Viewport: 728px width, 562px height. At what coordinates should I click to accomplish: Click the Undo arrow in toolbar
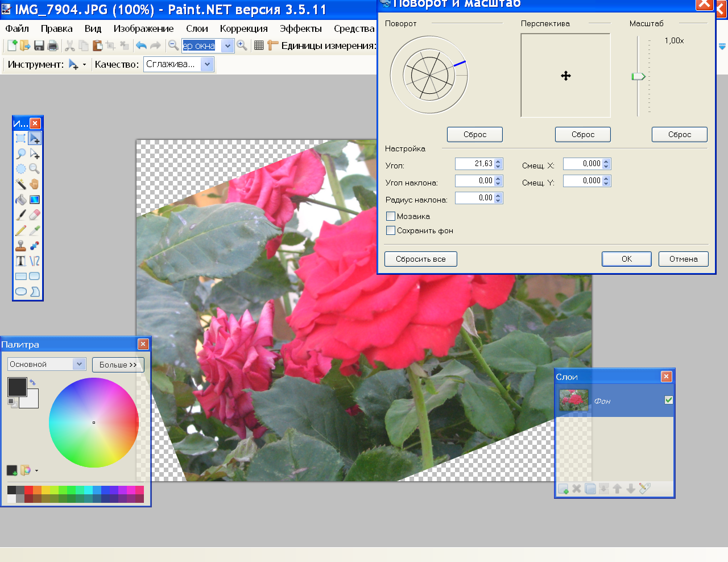141,46
